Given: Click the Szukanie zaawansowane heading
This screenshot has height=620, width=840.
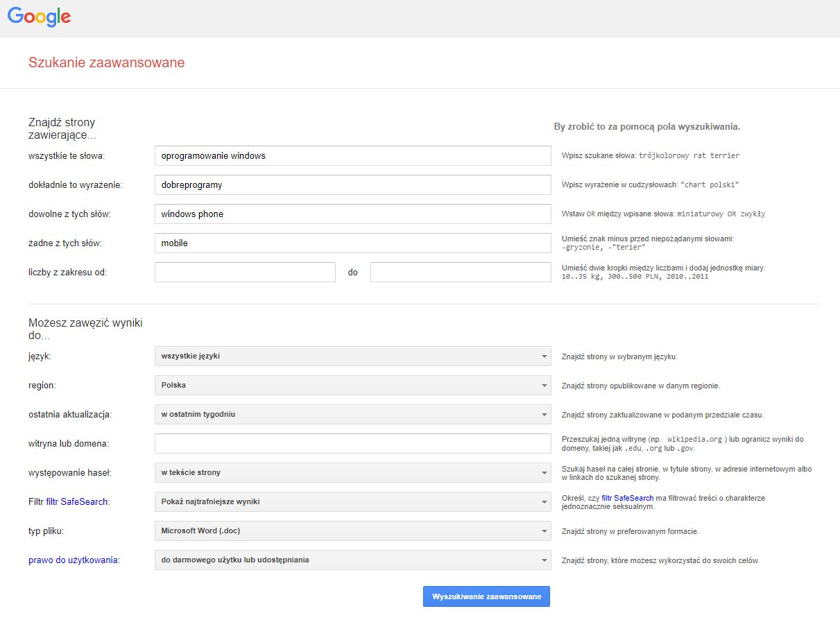Looking at the screenshot, I should (x=106, y=63).
